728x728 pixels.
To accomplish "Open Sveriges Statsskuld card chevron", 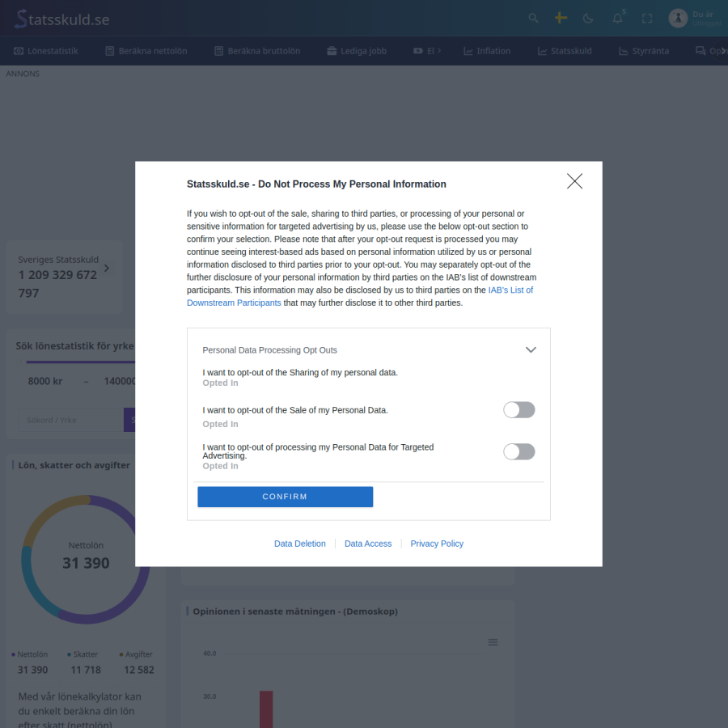I will point(106,269).
